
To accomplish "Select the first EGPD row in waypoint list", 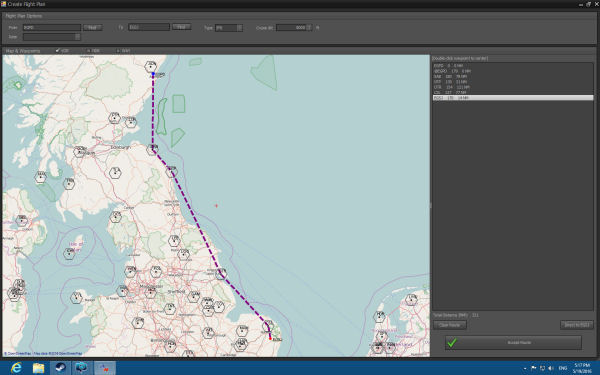I will click(x=513, y=66).
